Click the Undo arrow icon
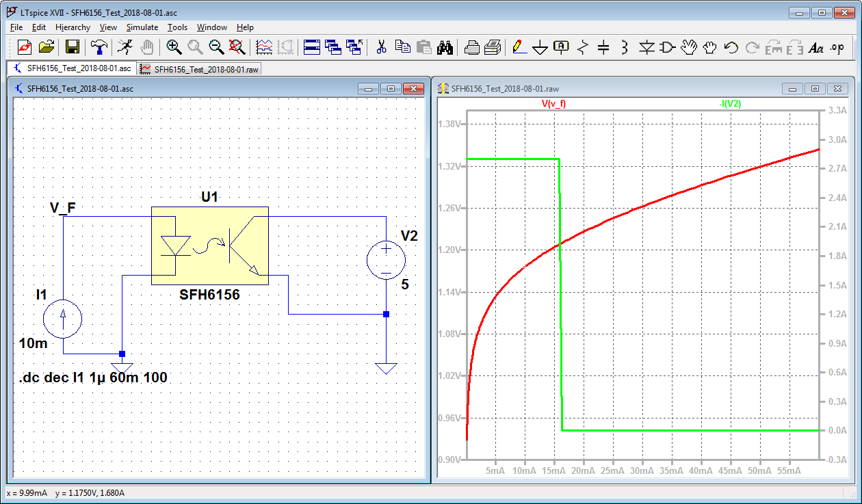This screenshot has width=862, height=504. tap(731, 47)
